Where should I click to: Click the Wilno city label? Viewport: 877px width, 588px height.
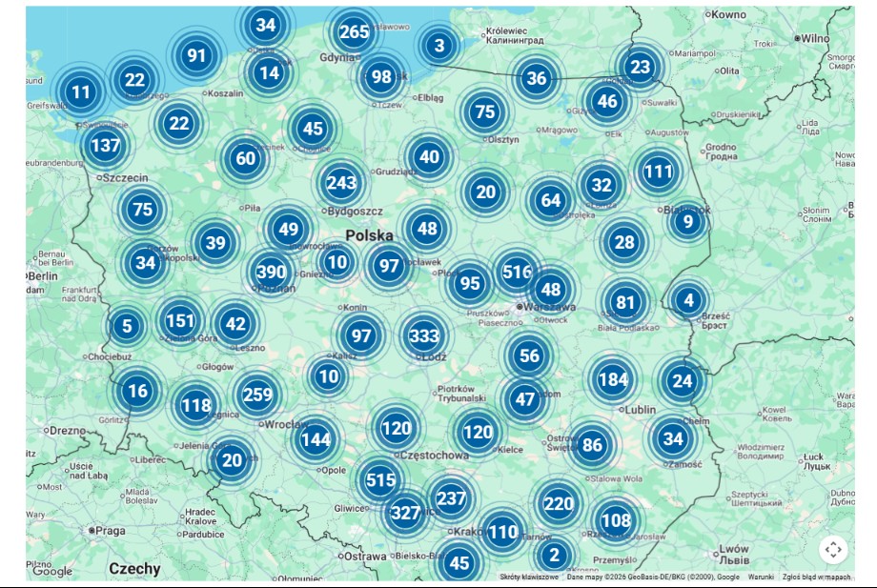click(x=815, y=38)
